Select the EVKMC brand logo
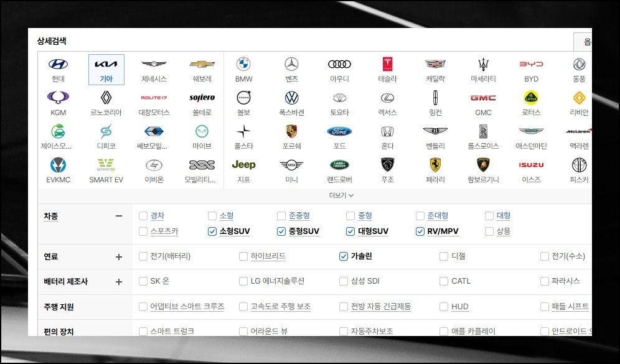Viewport: 620px width, 364px height. (x=58, y=165)
